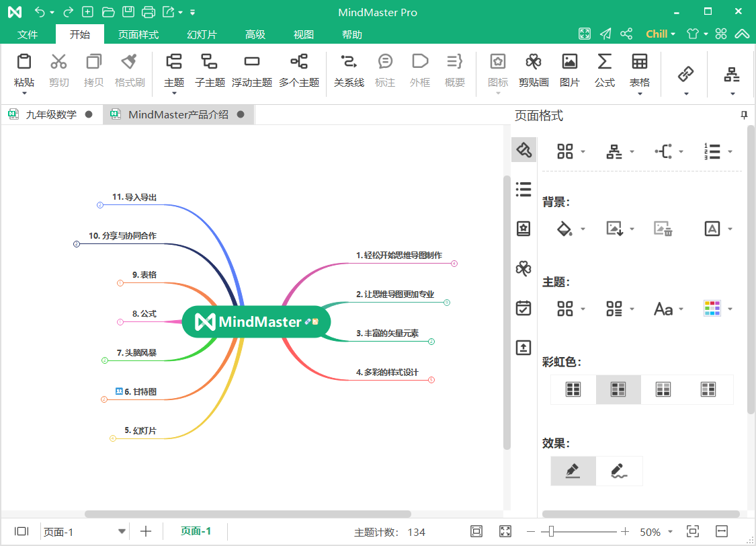756x546 pixels.
Task: Expand the theme font Aa dropdown
Action: [x=681, y=309]
